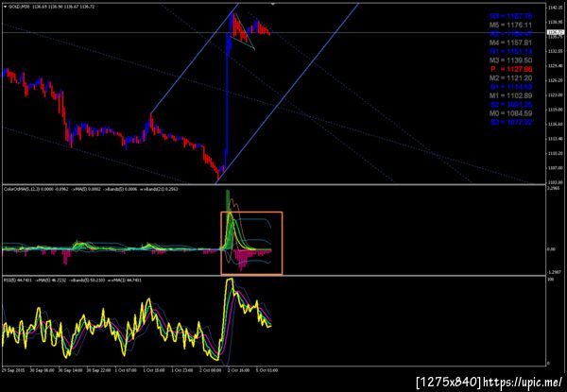
Task: Click the blue R3 resistance label
Action: [511, 16]
